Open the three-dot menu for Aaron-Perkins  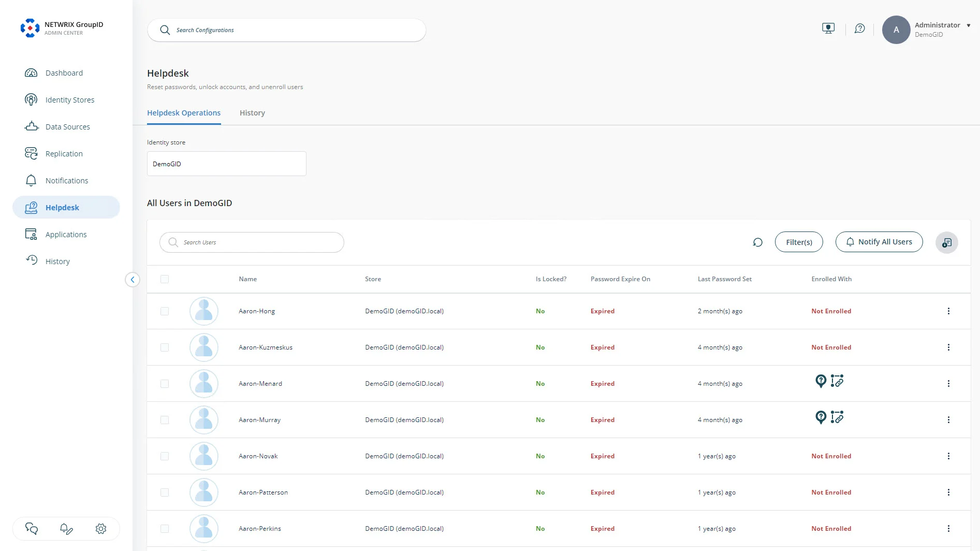(x=948, y=529)
